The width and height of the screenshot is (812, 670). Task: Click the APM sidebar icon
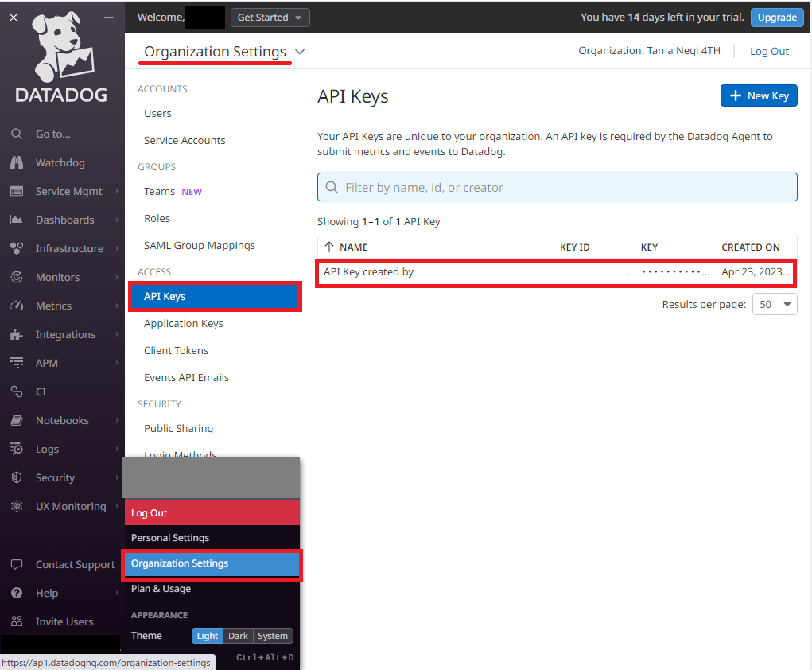tap(17, 363)
